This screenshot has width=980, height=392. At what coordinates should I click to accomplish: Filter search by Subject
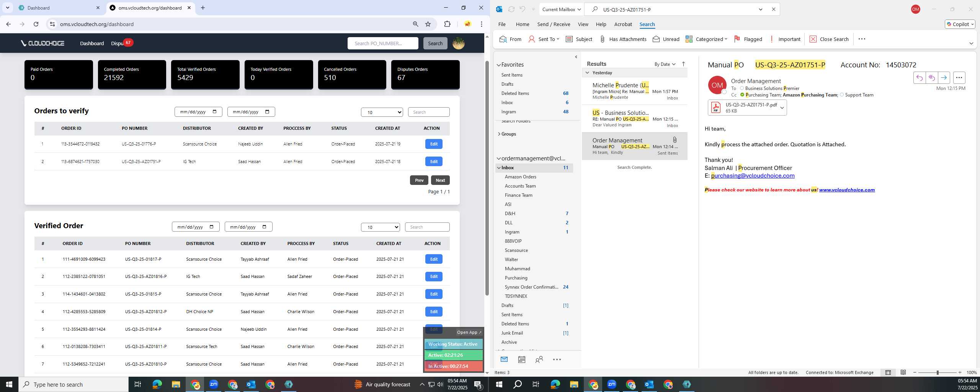[x=579, y=39]
